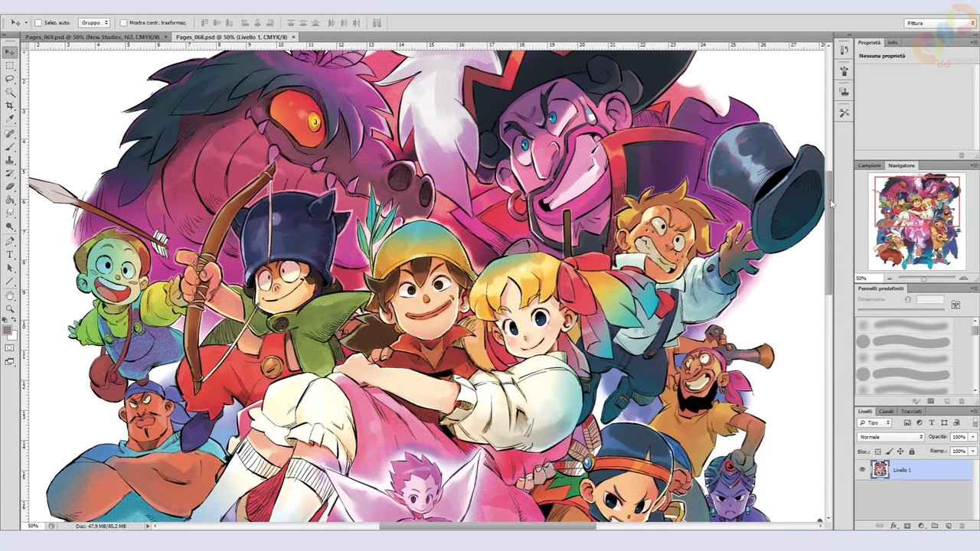980x551 pixels.
Task: Open the Riemp. fill dropdown arrow
Action: [973, 452]
